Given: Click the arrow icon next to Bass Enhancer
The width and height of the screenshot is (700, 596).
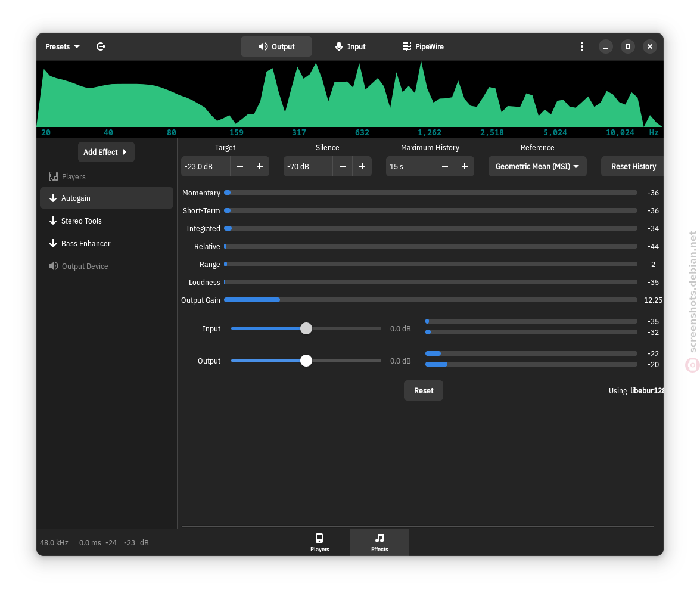Looking at the screenshot, I should pyautogui.click(x=52, y=244).
